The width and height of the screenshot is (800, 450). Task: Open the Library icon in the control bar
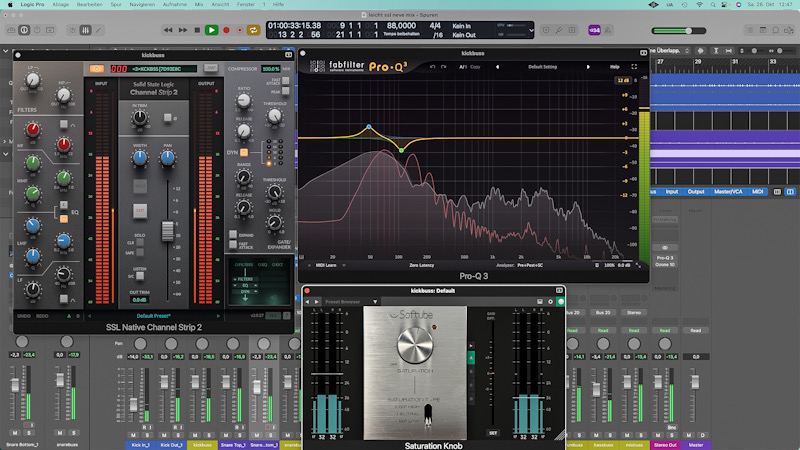pos(11,30)
